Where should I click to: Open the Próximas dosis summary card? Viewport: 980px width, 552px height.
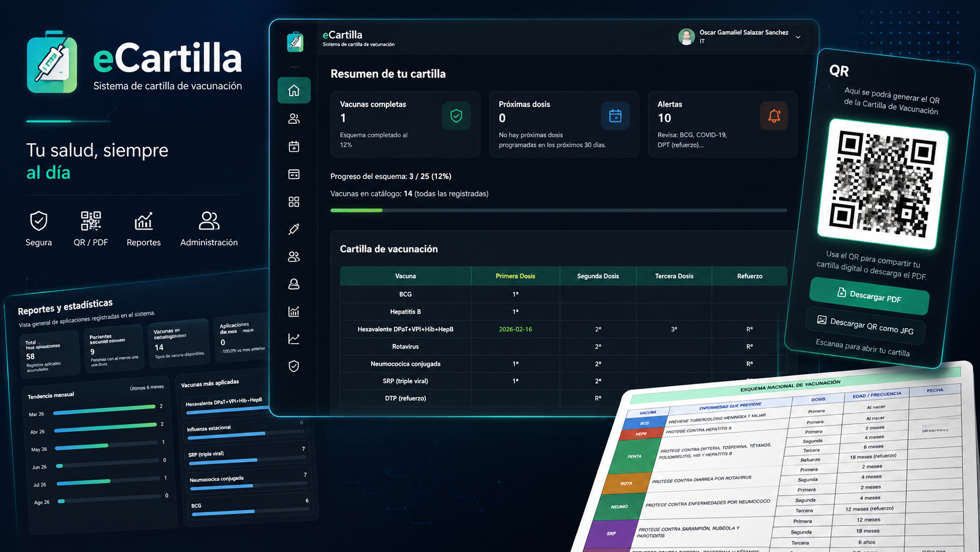click(x=564, y=124)
